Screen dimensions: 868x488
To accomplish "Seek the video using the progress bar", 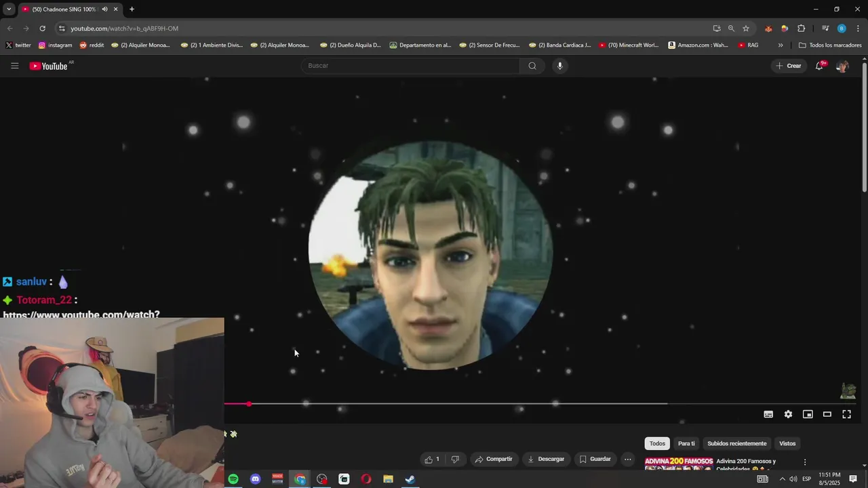I will (539, 404).
